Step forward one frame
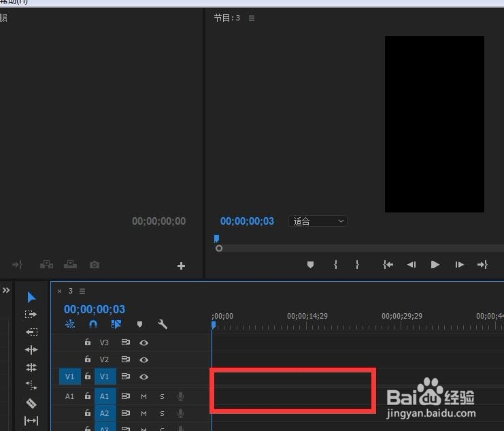Image resolution: width=504 pixels, height=431 pixels. 459,265
